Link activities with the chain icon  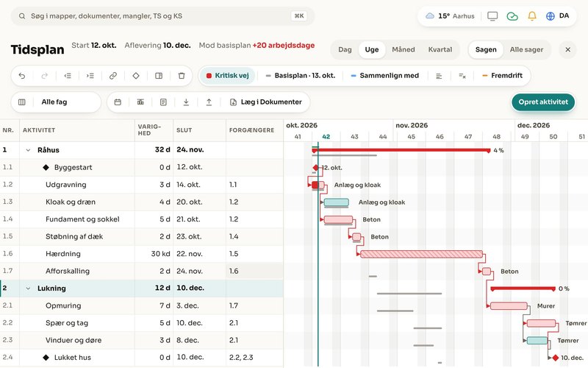(113, 76)
